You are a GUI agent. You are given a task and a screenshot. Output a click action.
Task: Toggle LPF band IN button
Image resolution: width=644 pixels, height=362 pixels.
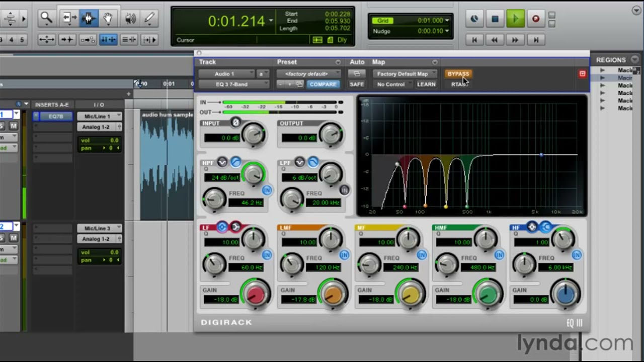click(x=344, y=190)
